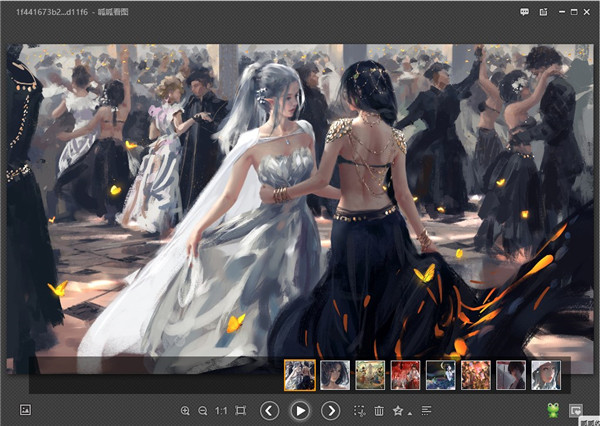Open the feedback chat bubble icon
The width and height of the screenshot is (600, 426).
pos(524,12)
